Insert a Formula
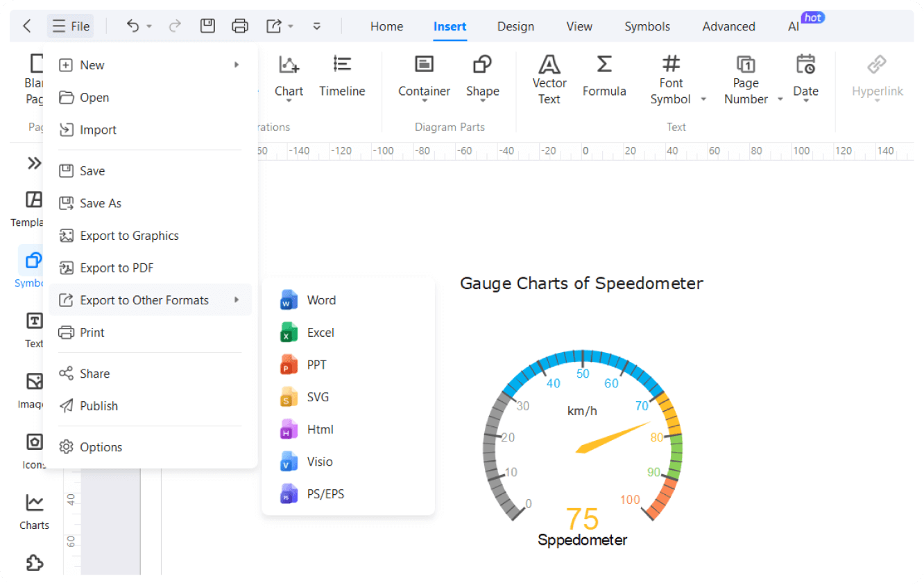924x585 pixels. (604, 75)
